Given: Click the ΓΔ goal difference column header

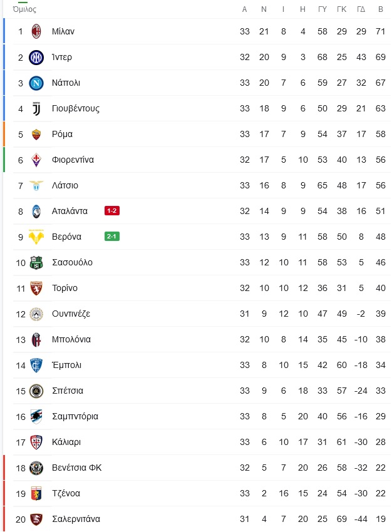Looking at the screenshot, I should pos(361,9).
